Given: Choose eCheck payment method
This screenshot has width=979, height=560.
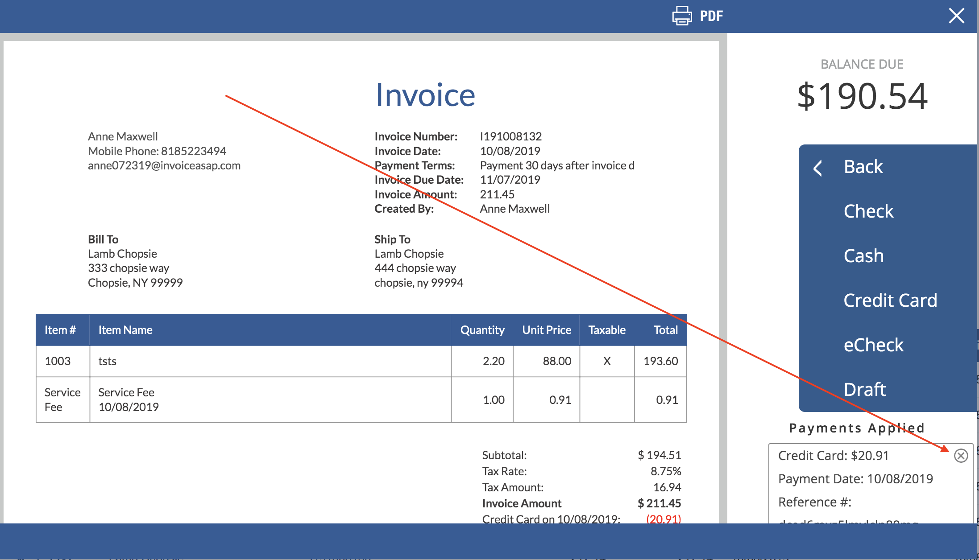Looking at the screenshot, I should click(873, 345).
